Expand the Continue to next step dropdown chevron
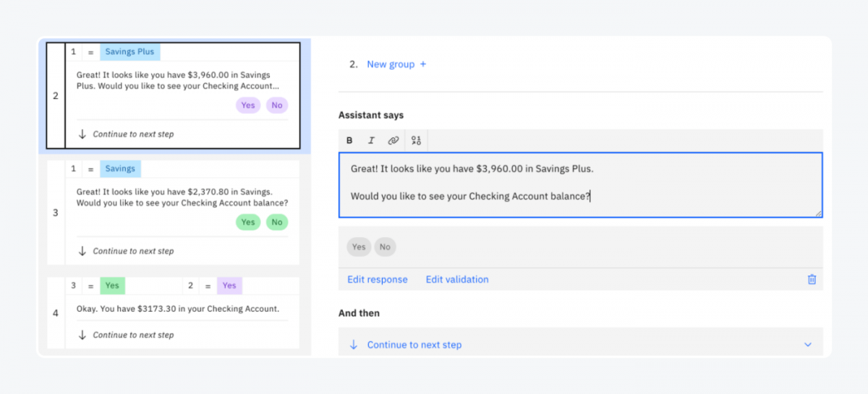The image size is (868, 394). pos(808,345)
